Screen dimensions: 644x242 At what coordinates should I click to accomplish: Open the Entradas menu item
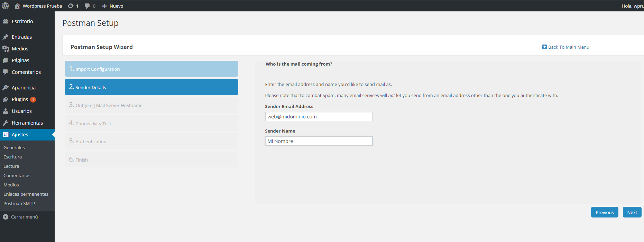27,37
